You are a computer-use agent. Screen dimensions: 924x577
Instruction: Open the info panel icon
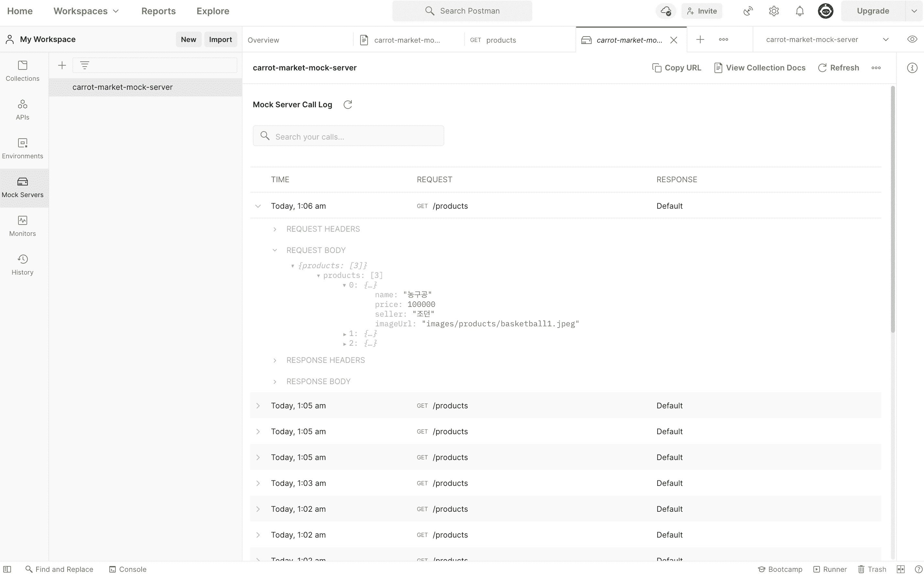tap(912, 68)
